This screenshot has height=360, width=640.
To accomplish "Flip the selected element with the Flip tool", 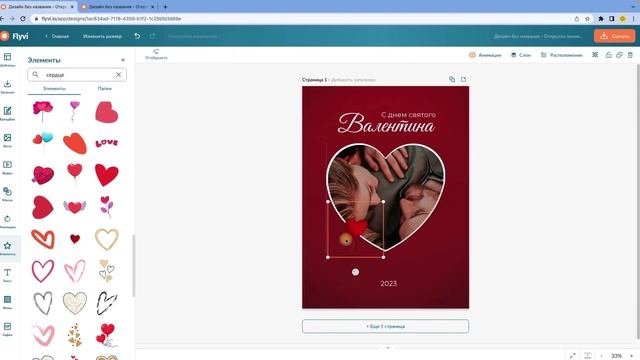I will pyautogui.click(x=156, y=54).
